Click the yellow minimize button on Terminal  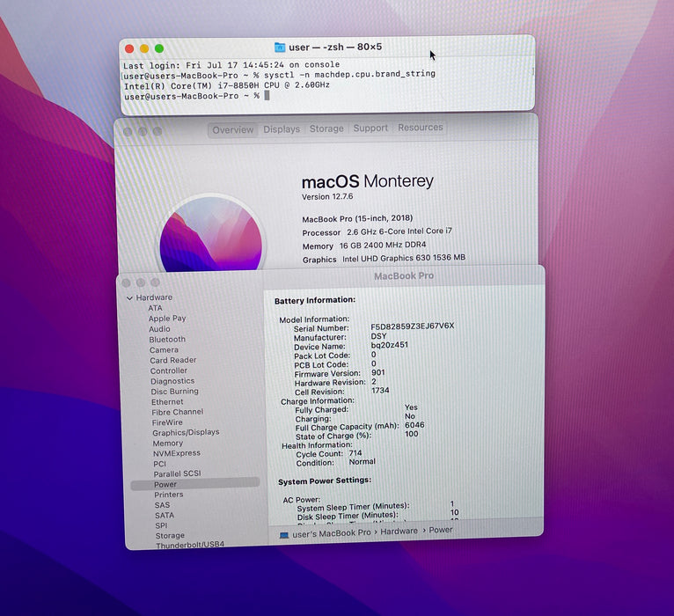click(144, 48)
